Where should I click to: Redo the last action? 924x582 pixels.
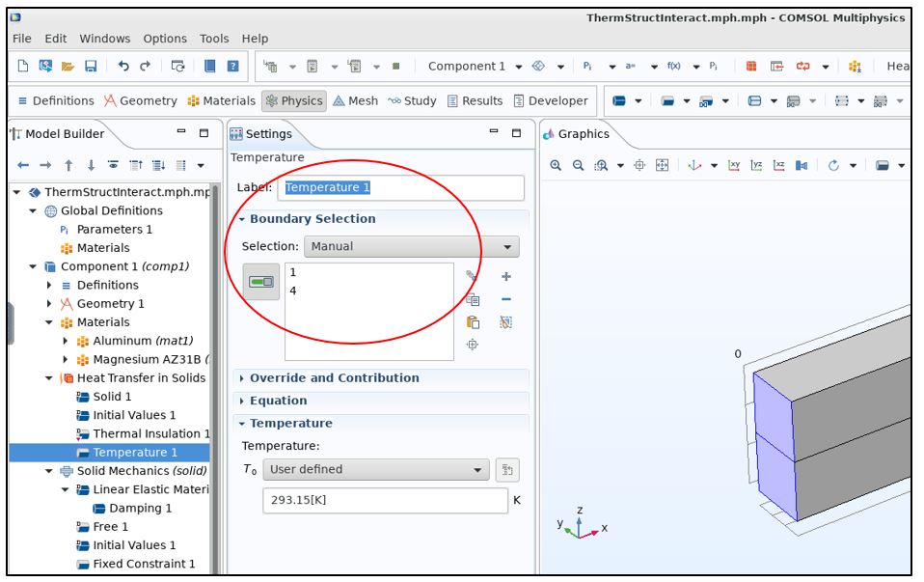point(145,66)
